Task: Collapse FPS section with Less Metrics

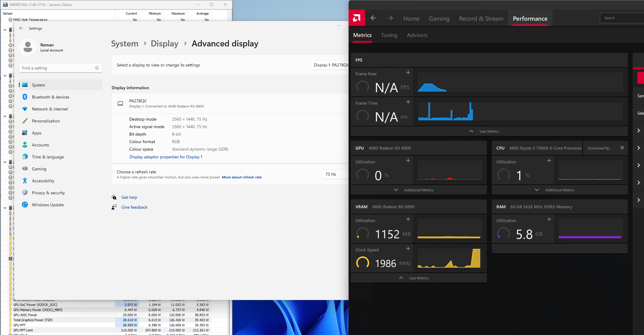Action: (489, 131)
